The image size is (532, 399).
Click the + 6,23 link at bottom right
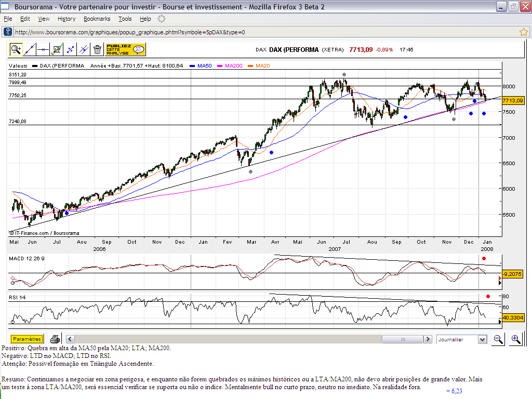454,391
